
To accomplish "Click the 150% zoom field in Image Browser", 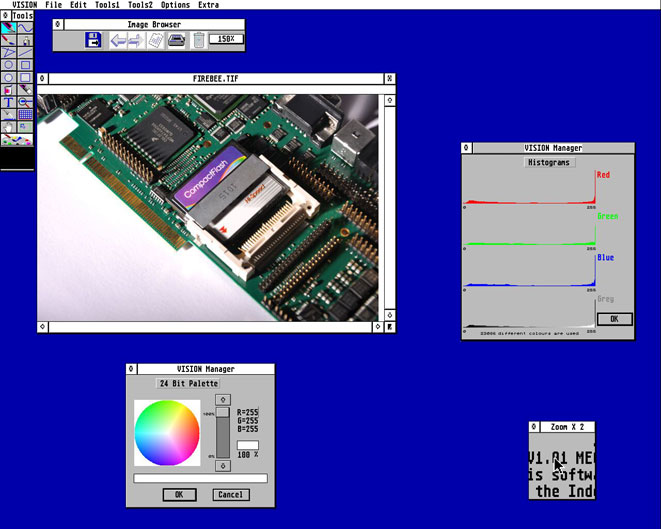I will coord(226,39).
